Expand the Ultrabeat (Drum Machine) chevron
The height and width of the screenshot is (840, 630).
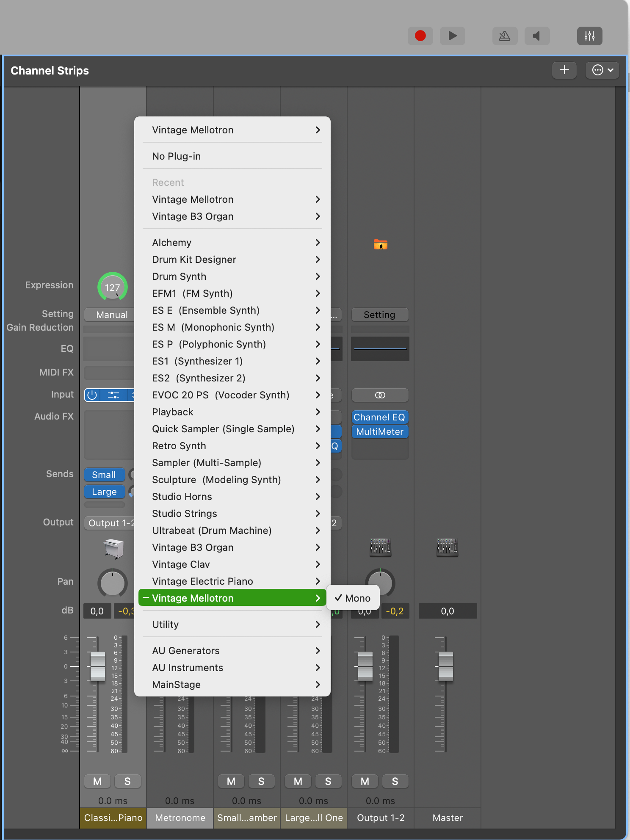(318, 531)
